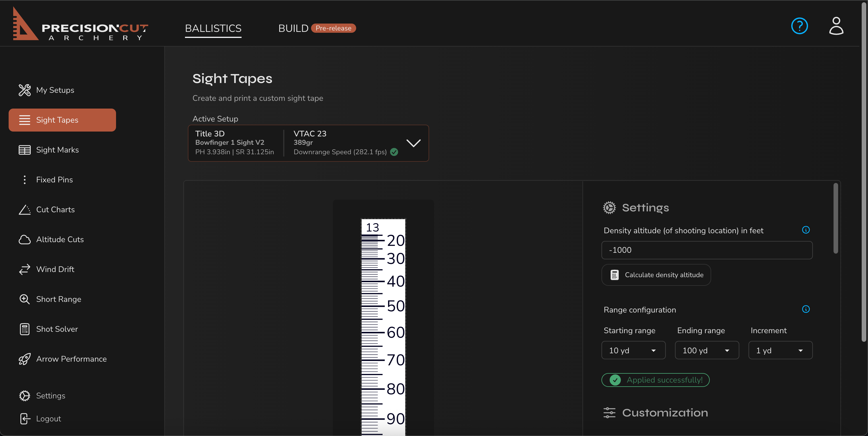Open Arrow Performance page

tap(62, 359)
